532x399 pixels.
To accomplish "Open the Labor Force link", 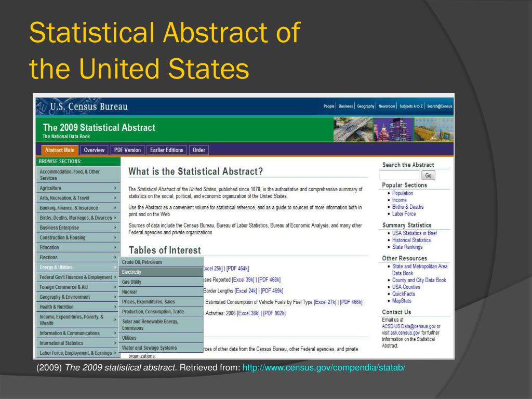I will tap(404, 214).
